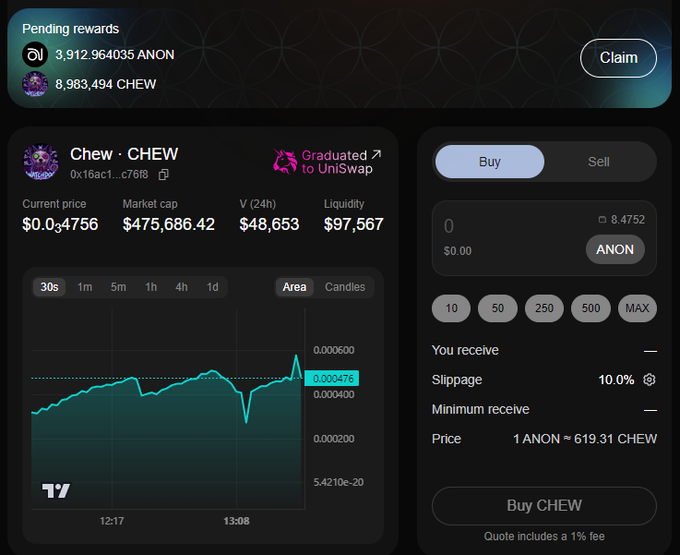Click the wallet balance 8.4752
This screenshot has width=680, height=555.
(621, 220)
